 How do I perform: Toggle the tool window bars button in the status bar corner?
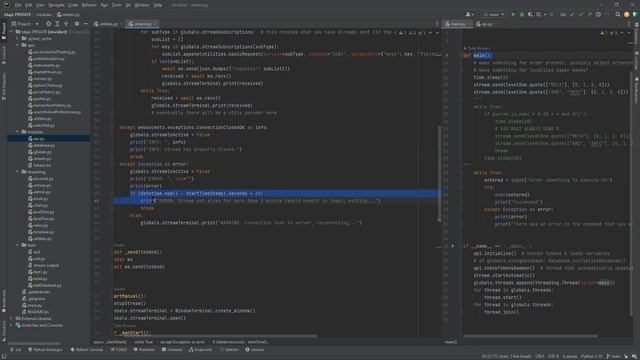tap(4, 356)
